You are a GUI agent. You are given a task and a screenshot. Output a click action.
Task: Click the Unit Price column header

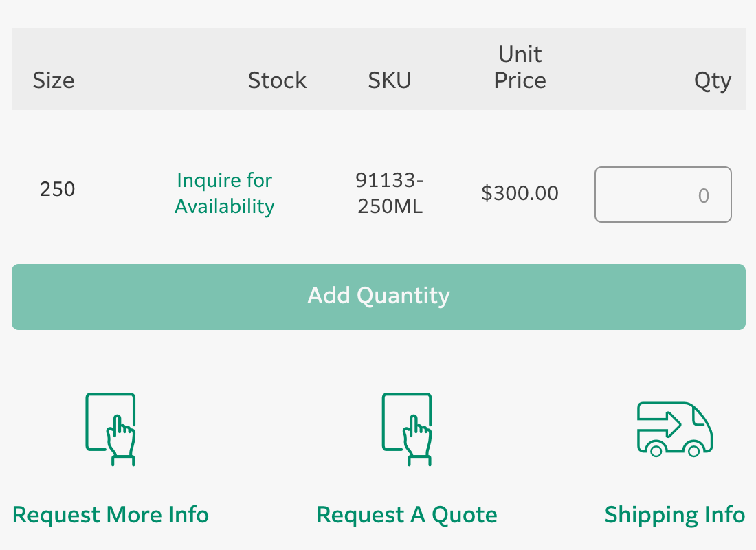520,67
